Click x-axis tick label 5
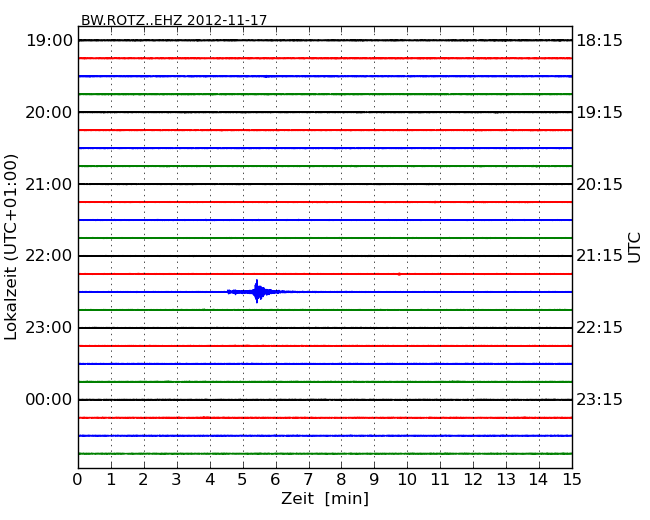This screenshot has height=520, width=650. tap(242, 479)
